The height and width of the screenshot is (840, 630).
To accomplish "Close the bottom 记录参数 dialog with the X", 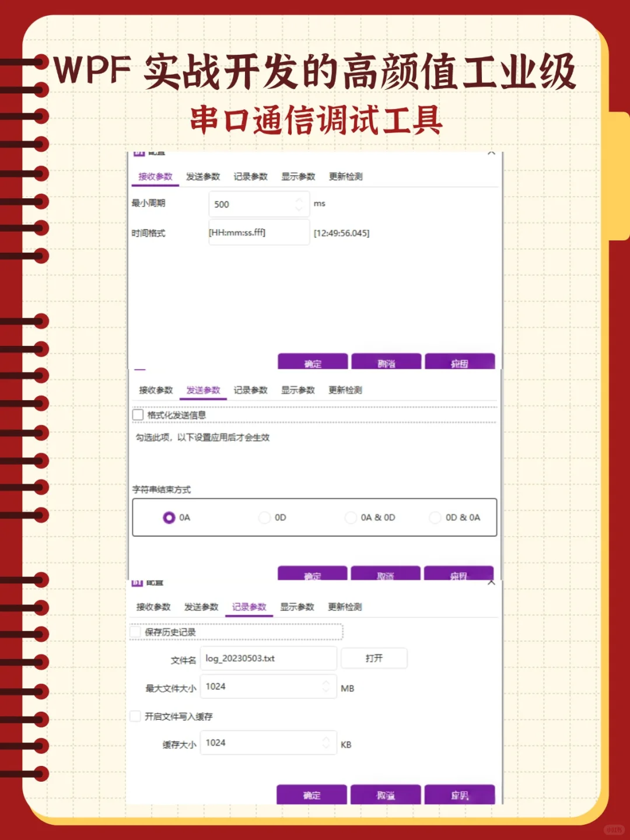I will pyautogui.click(x=492, y=582).
